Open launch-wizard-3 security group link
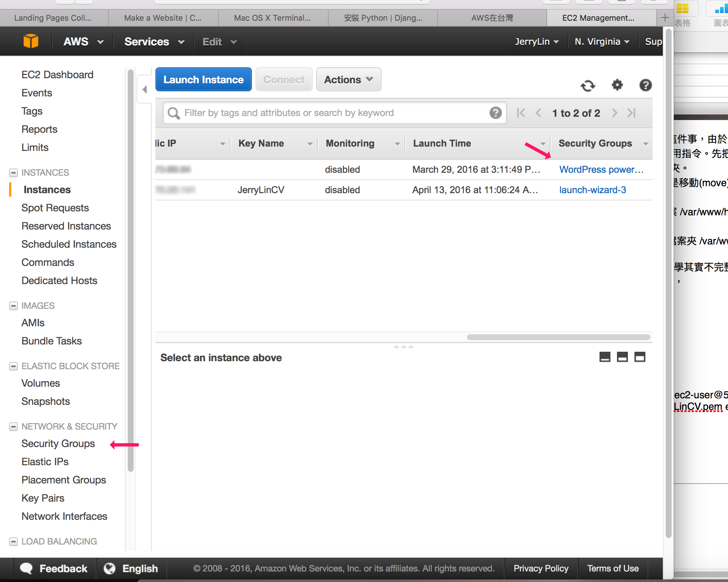The height and width of the screenshot is (582, 728). (593, 190)
